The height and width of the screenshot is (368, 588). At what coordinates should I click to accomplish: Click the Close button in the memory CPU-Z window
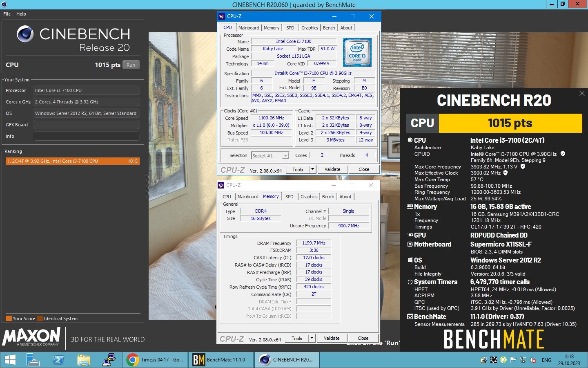pyautogui.click(x=363, y=338)
